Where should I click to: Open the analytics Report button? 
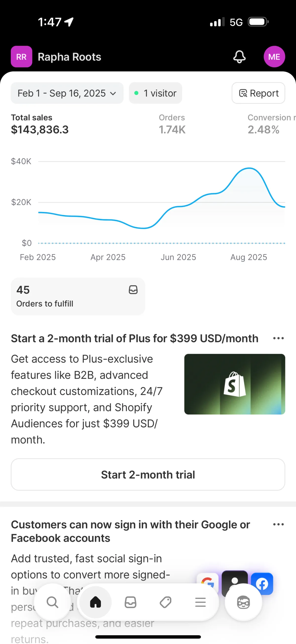(258, 93)
